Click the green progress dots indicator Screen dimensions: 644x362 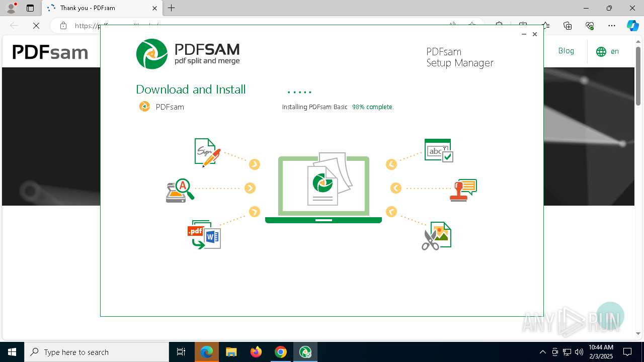(x=299, y=92)
